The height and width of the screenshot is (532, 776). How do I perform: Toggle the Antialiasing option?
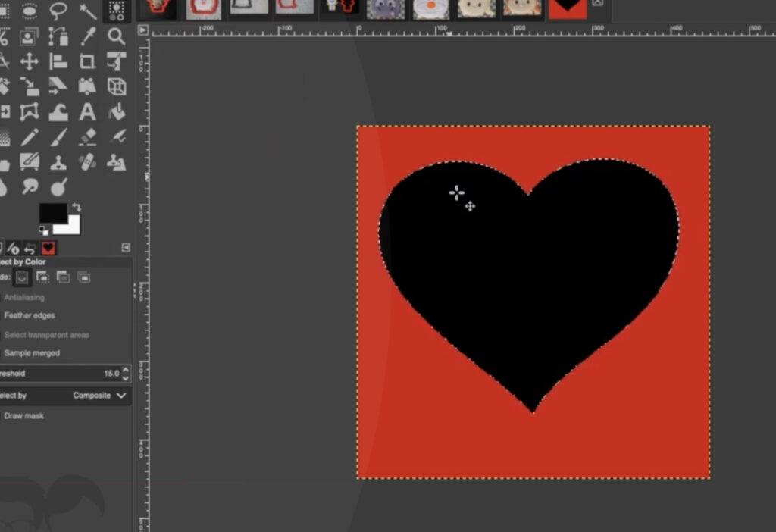click(x=23, y=297)
